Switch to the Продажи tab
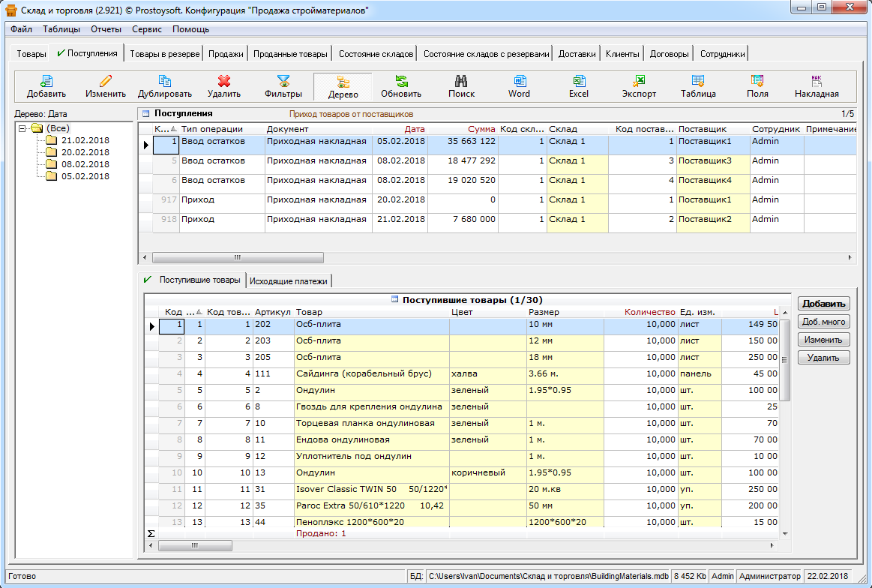This screenshot has width=872, height=588. pyautogui.click(x=226, y=54)
